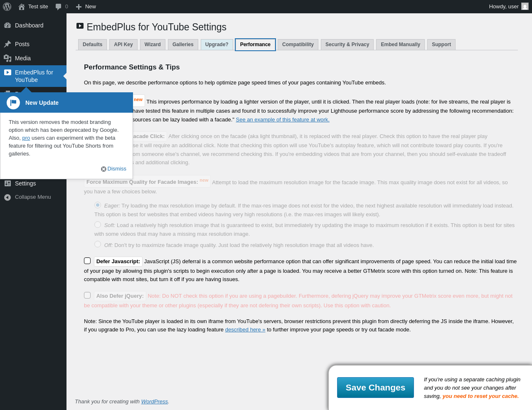532x410 pixels.
Task: Select the Off facade quality radio
Action: point(98,245)
